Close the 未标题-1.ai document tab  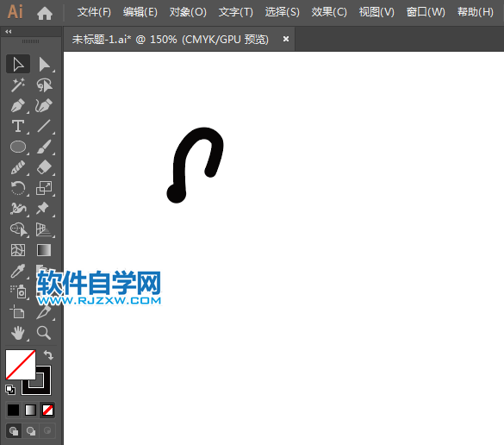coord(286,39)
